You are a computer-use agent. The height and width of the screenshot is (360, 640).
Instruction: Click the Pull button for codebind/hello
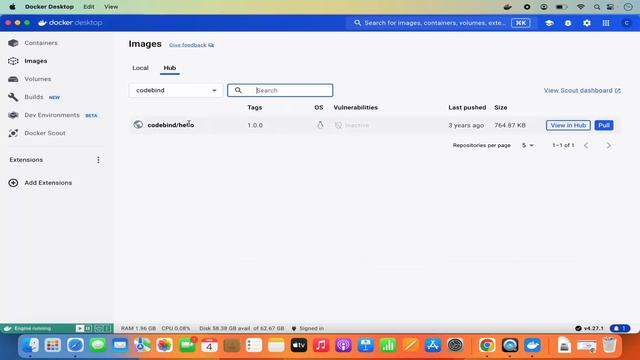point(604,125)
